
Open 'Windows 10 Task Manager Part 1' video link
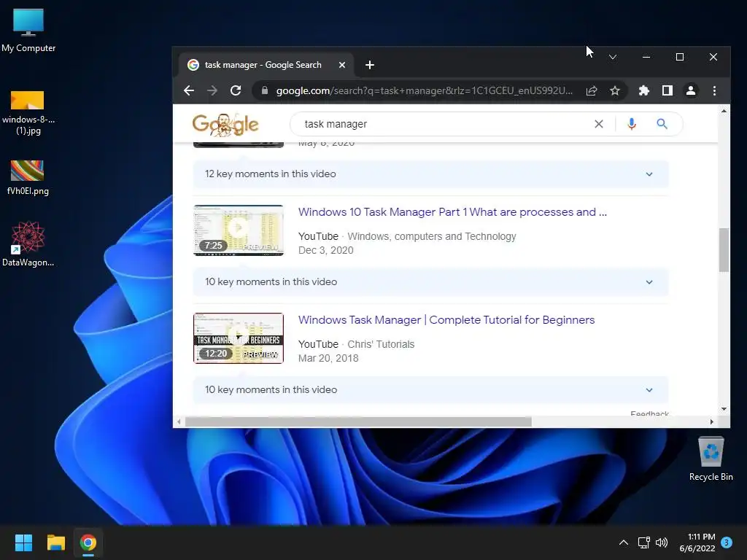pyautogui.click(x=452, y=212)
